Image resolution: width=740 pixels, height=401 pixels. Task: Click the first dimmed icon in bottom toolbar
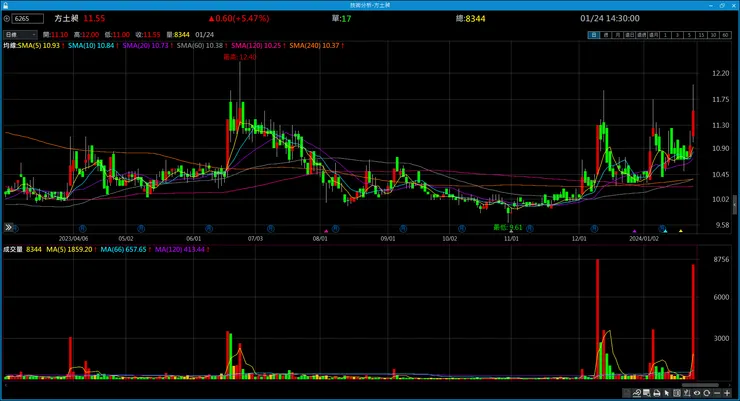pos(626,393)
